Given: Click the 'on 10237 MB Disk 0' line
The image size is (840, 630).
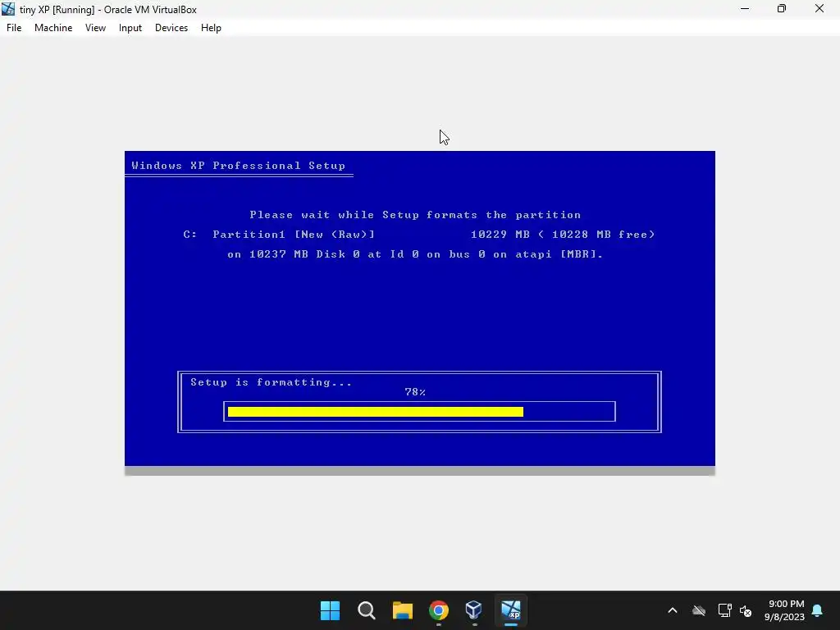Looking at the screenshot, I should tap(415, 254).
